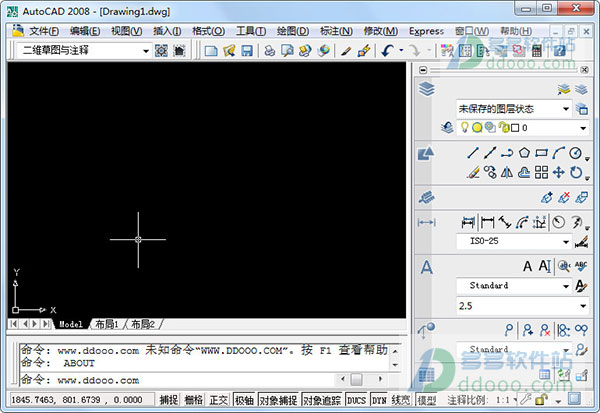Click the Multiline Text A tool
This screenshot has height=413, width=600.
(527, 266)
